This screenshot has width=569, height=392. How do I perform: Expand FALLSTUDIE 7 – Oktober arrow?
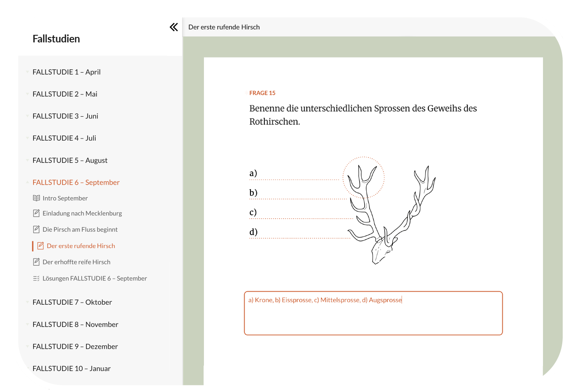tap(27, 302)
